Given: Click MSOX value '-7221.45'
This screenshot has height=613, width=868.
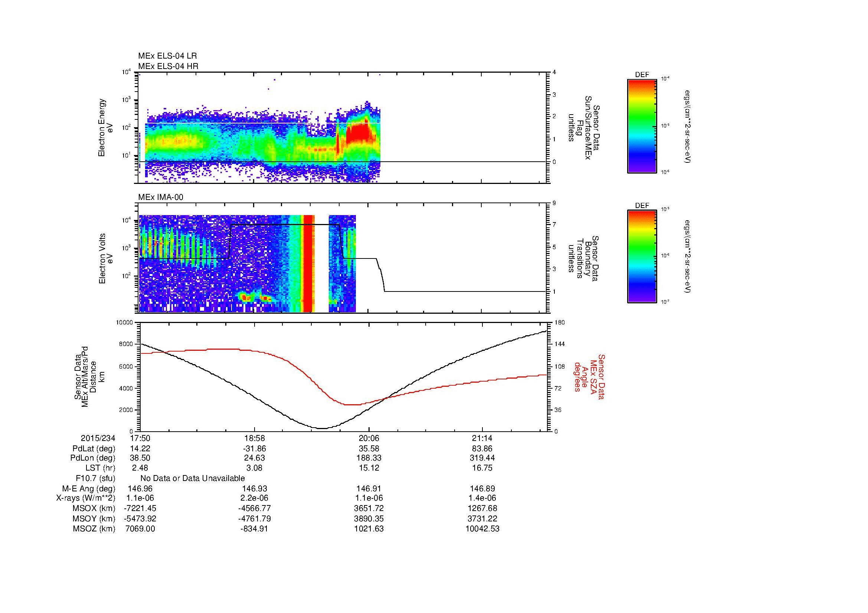Looking at the screenshot, I should [140, 508].
